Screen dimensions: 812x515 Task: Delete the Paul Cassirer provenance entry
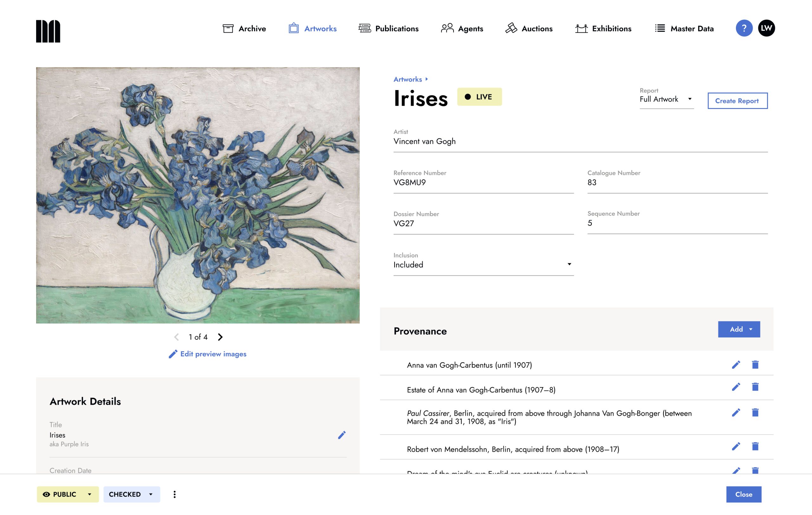pyautogui.click(x=755, y=412)
